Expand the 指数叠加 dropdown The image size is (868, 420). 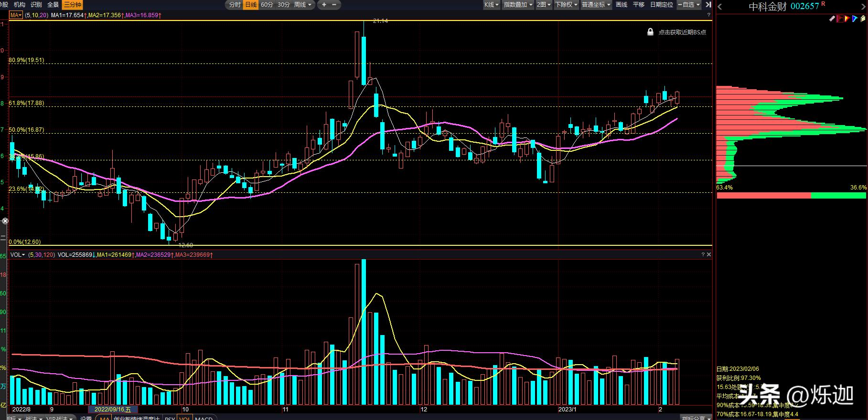[518, 5]
